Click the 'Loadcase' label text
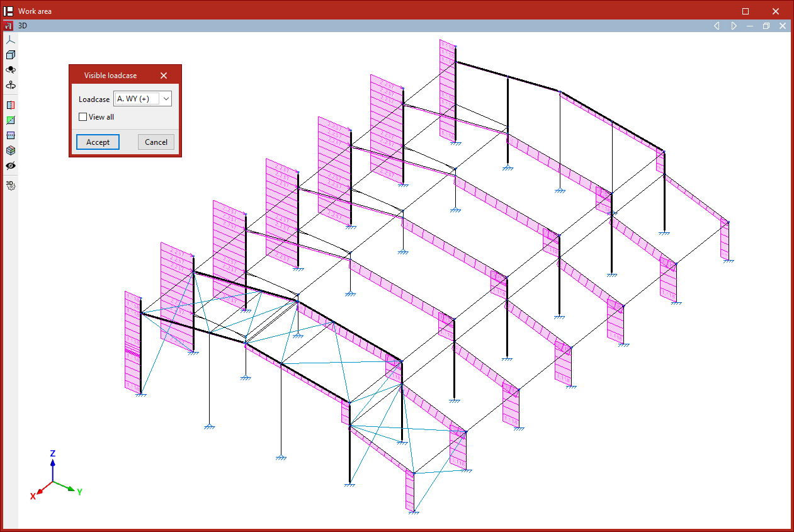The image size is (794, 532). [94, 99]
